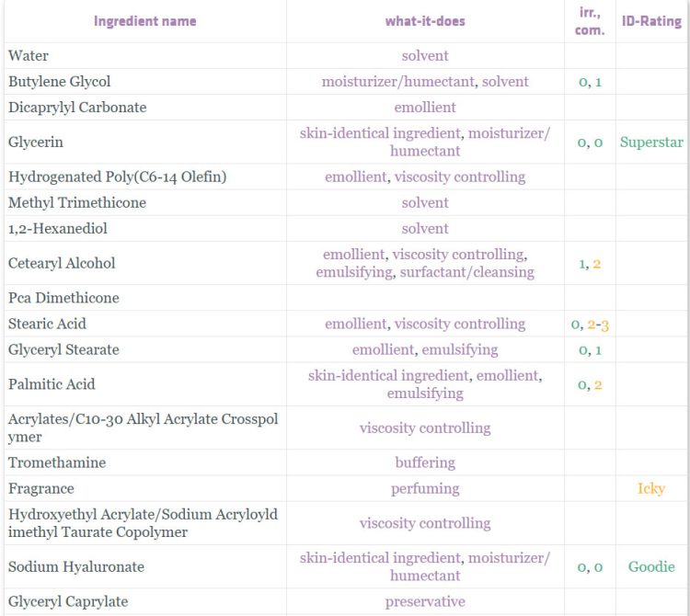Open the Stearic Acid ingredient page

[47, 324]
